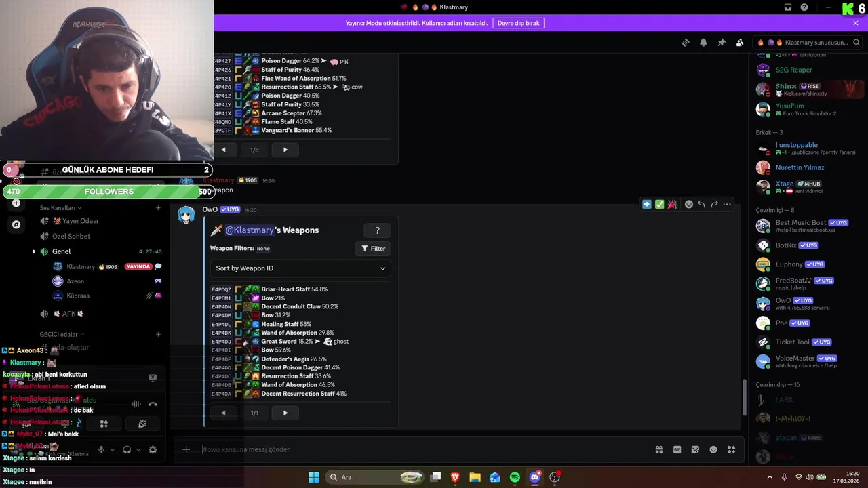Open attachment plus button in message bar
Screen dimensions: 868x488
[186, 449]
